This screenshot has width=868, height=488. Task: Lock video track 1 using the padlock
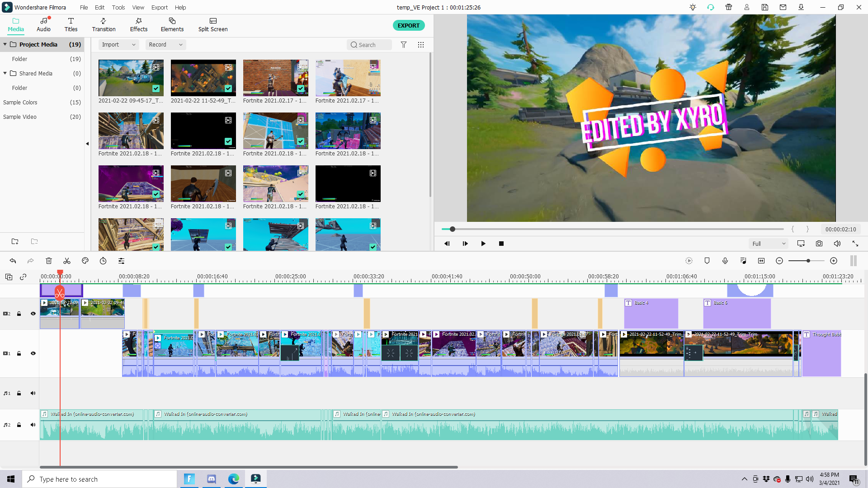point(19,353)
